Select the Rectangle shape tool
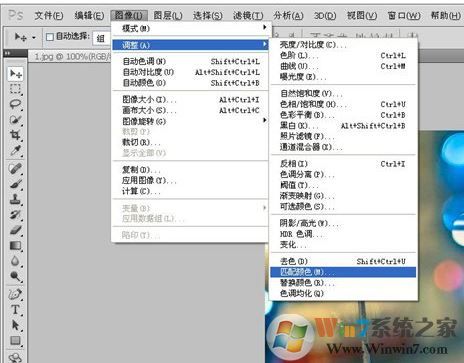The width and height of the screenshot is (464, 363). coord(15,340)
